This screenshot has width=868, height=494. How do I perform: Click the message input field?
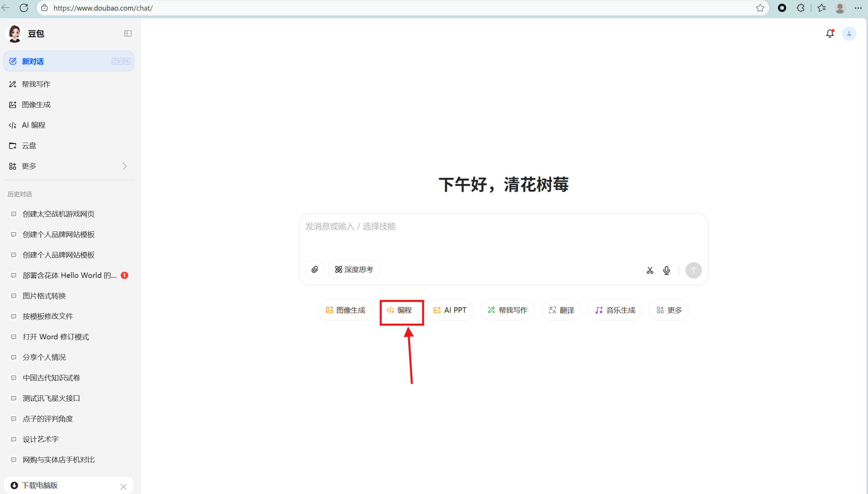click(503, 236)
